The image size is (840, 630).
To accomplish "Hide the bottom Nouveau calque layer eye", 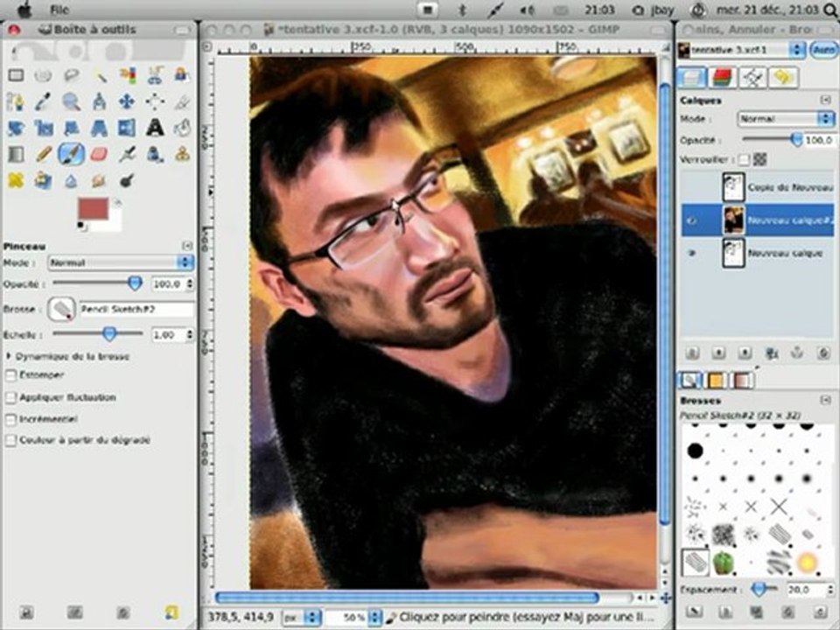I will tap(692, 253).
